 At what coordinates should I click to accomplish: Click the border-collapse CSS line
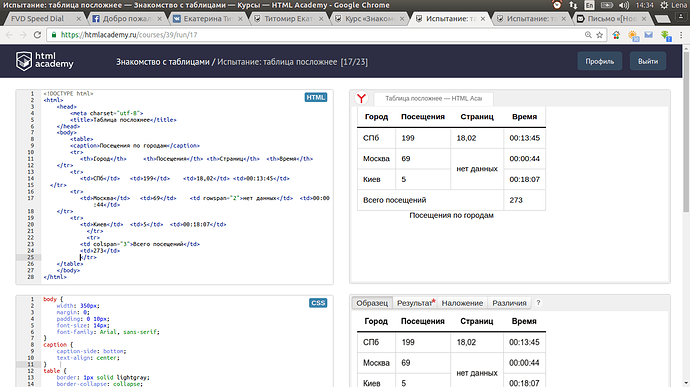click(x=99, y=384)
